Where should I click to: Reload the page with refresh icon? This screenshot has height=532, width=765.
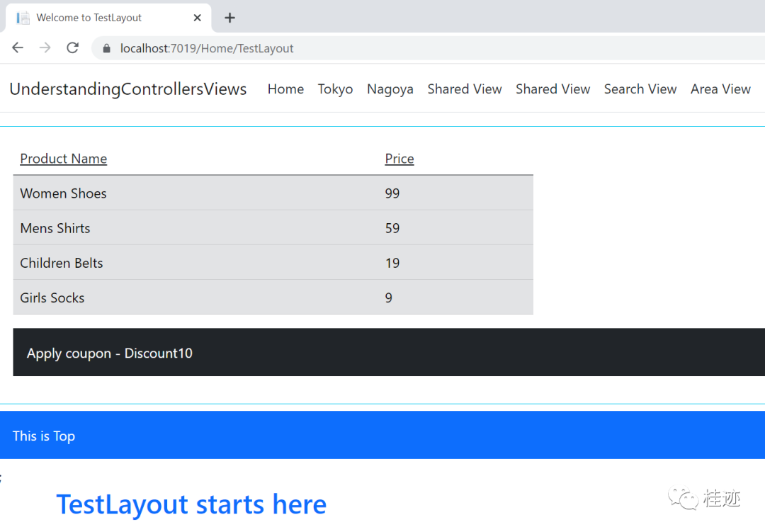pyautogui.click(x=73, y=48)
